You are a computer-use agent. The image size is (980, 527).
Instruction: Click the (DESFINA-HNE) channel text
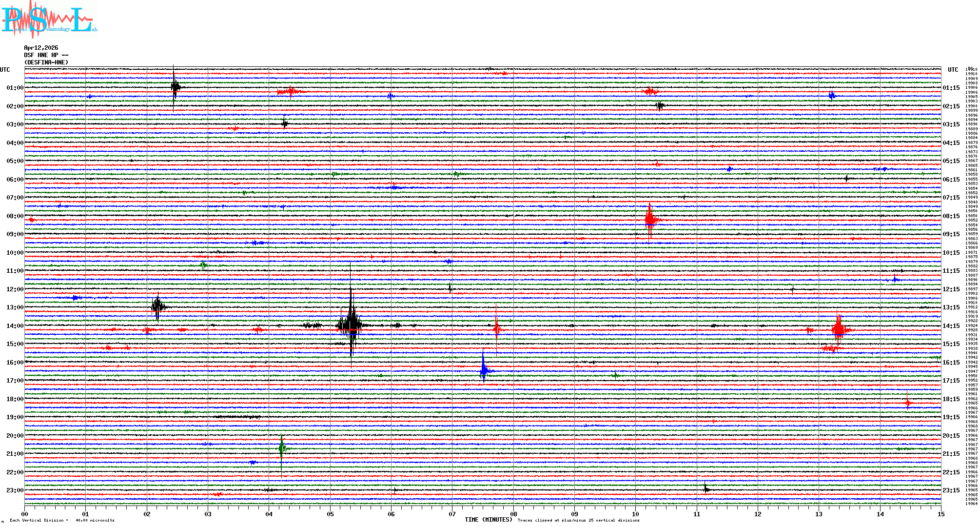[46, 62]
